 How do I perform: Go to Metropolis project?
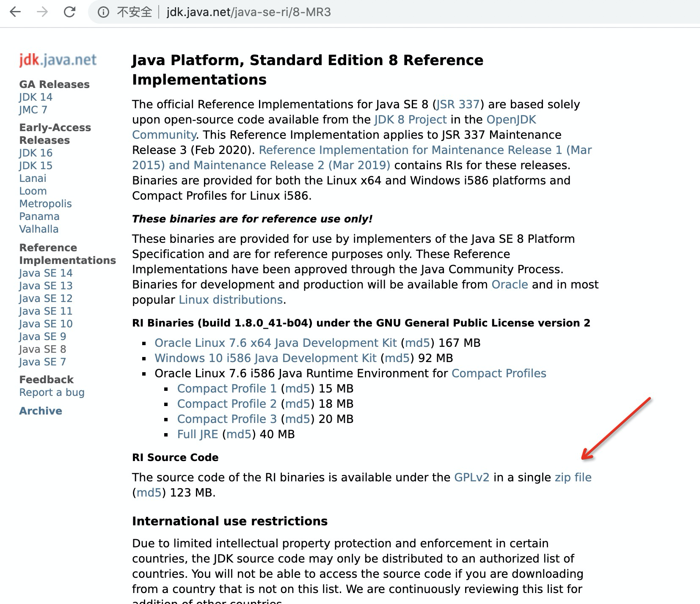coord(45,204)
